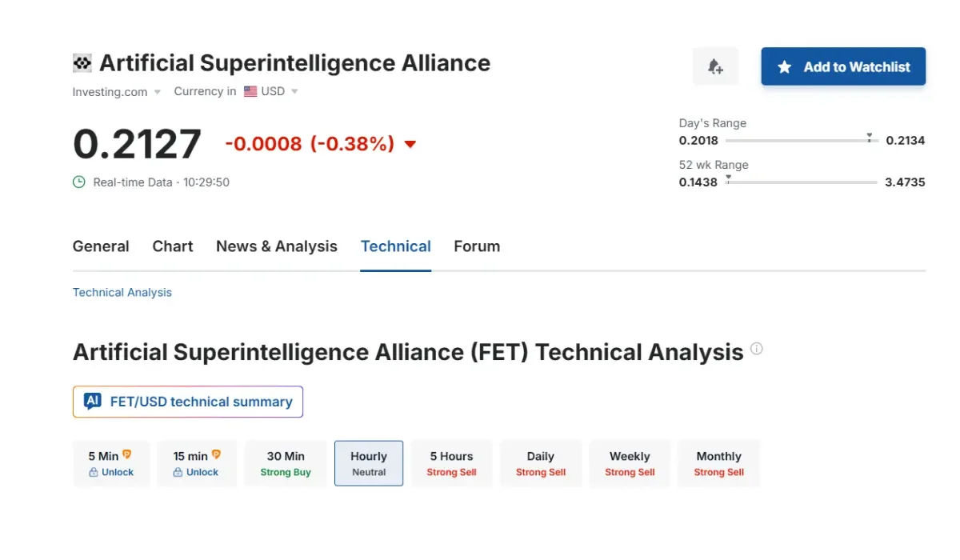Click the Day's Range slider marker
The image size is (960, 560).
(870, 138)
